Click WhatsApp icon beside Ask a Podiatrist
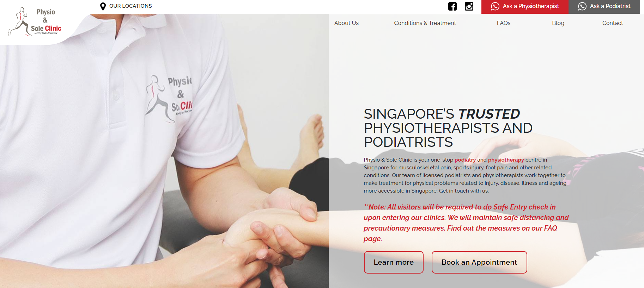The image size is (644, 288). (582, 6)
